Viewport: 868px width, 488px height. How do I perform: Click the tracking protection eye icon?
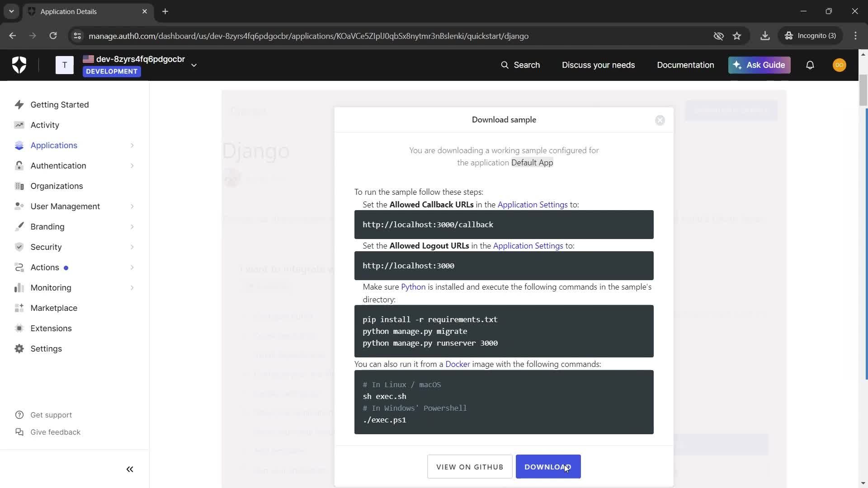pyautogui.click(x=718, y=36)
